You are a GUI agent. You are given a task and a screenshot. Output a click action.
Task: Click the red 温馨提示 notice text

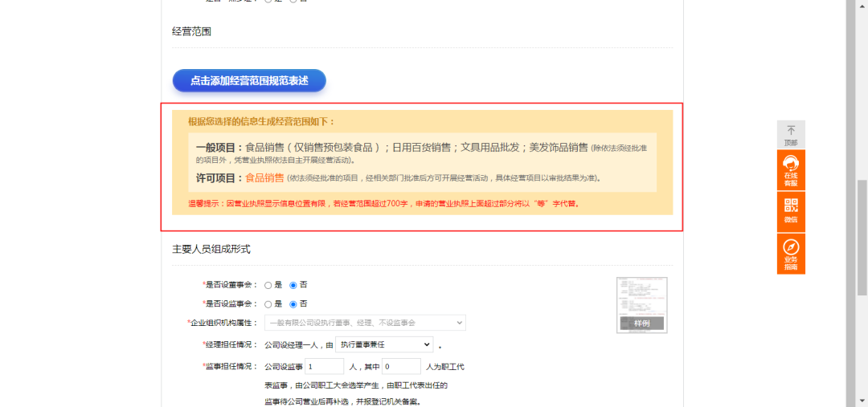click(x=384, y=204)
